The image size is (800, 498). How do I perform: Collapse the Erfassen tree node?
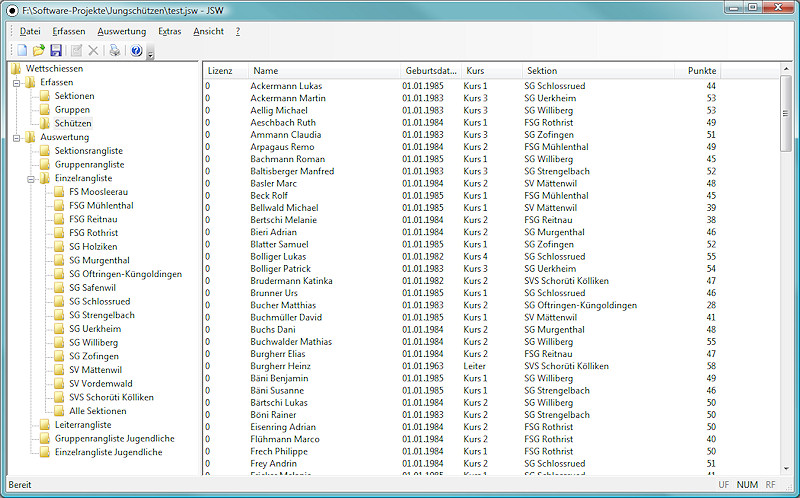[17, 82]
